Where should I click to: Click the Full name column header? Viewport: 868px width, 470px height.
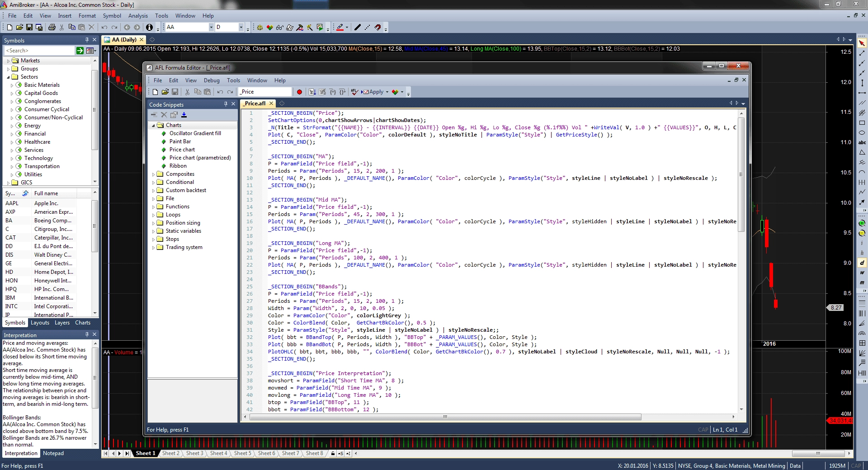(54, 193)
